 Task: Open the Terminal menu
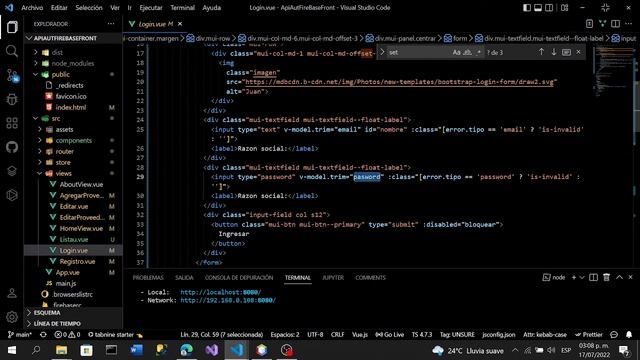click(x=182, y=7)
